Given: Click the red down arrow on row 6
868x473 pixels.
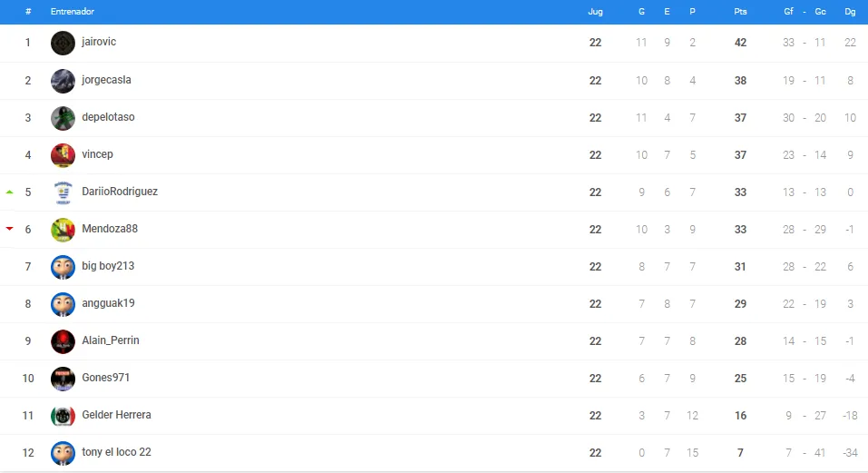Looking at the screenshot, I should [x=9, y=228].
